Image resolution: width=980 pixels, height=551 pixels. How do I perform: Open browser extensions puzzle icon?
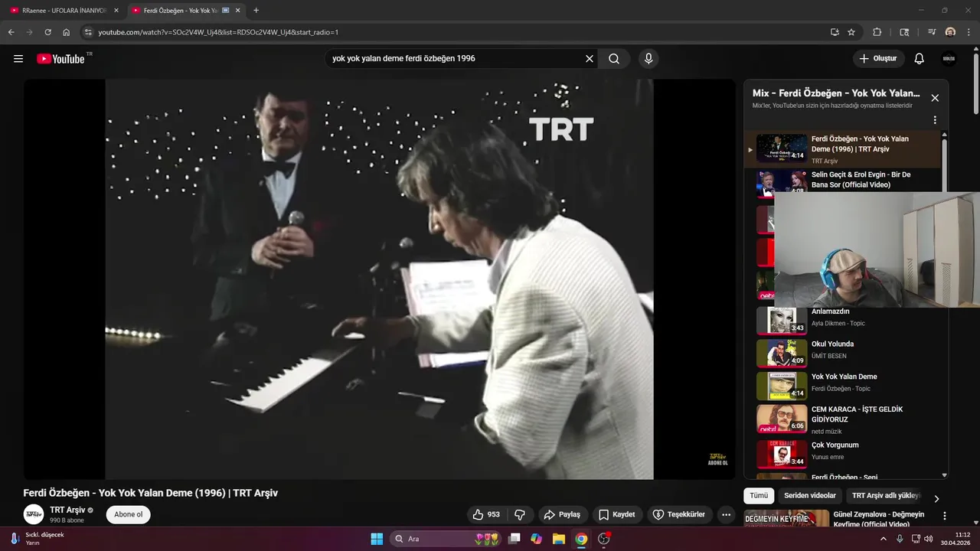pyautogui.click(x=877, y=32)
